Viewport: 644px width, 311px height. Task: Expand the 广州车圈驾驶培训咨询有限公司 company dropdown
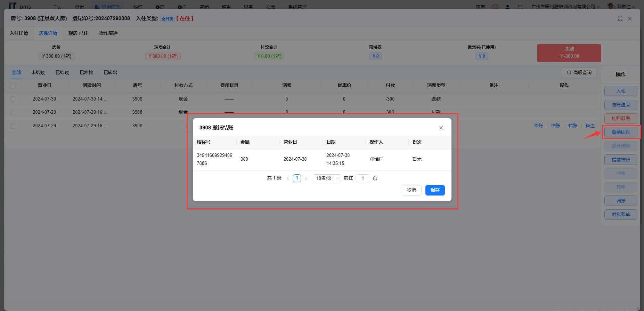[x=565, y=7]
